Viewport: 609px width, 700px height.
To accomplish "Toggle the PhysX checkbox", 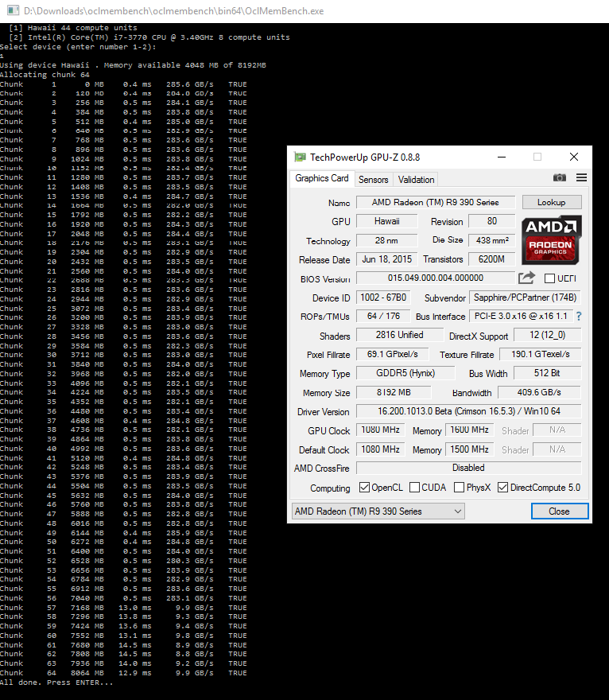I will click(x=459, y=487).
